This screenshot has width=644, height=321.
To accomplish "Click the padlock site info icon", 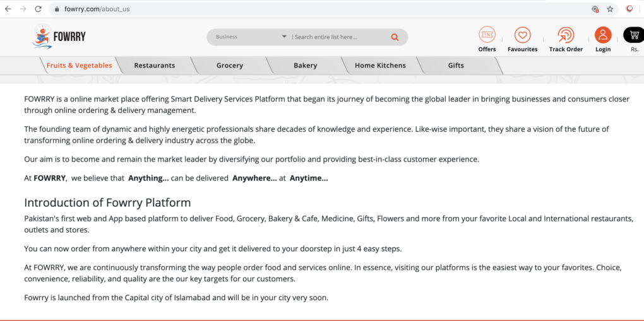I will (57, 9).
